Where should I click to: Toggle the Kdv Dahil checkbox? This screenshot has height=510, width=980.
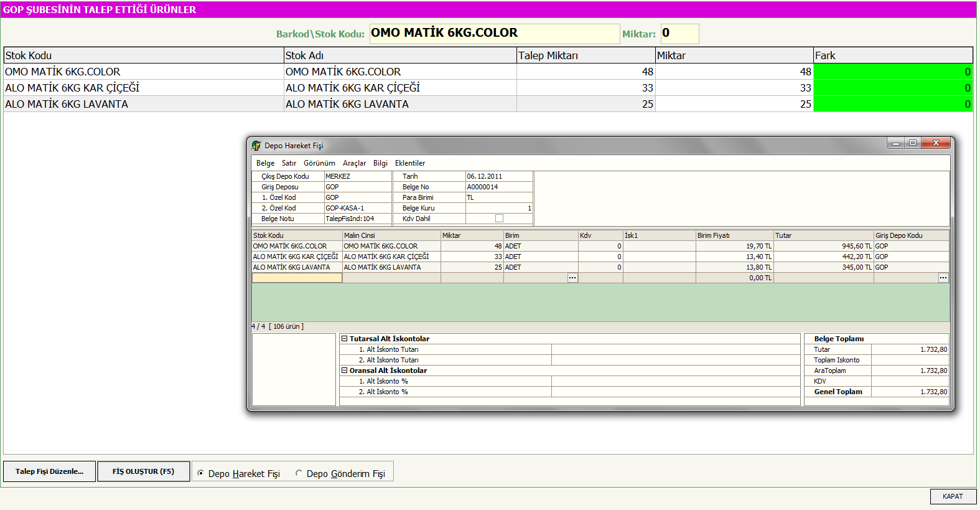(x=499, y=219)
